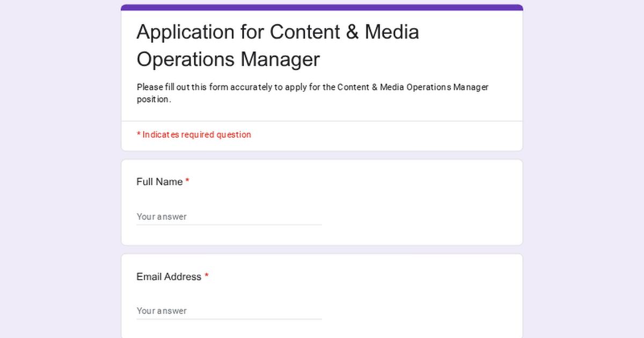Image resolution: width=644 pixels, height=338 pixels.
Task: Click the red asterisk beside Full Name
Action: [187, 182]
